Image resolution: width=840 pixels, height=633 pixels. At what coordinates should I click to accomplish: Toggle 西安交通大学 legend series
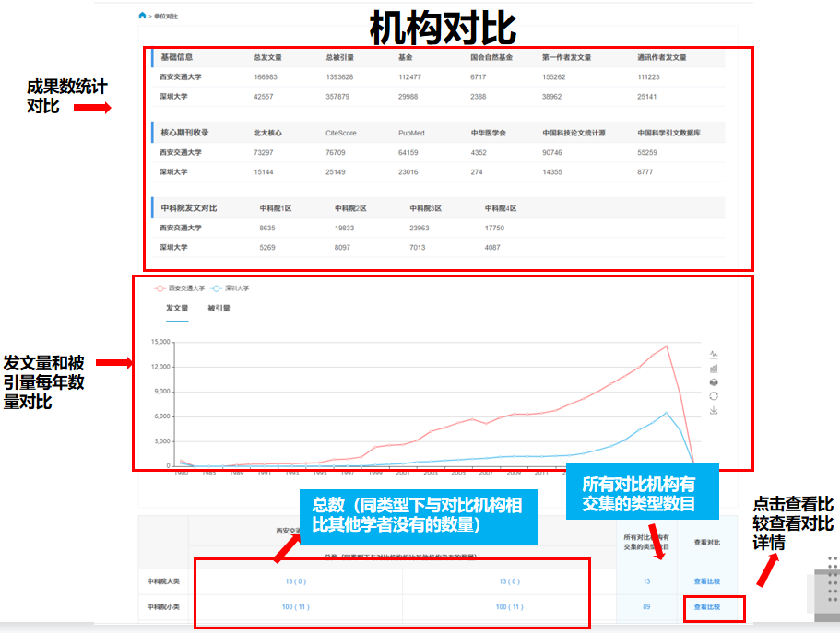(x=180, y=288)
